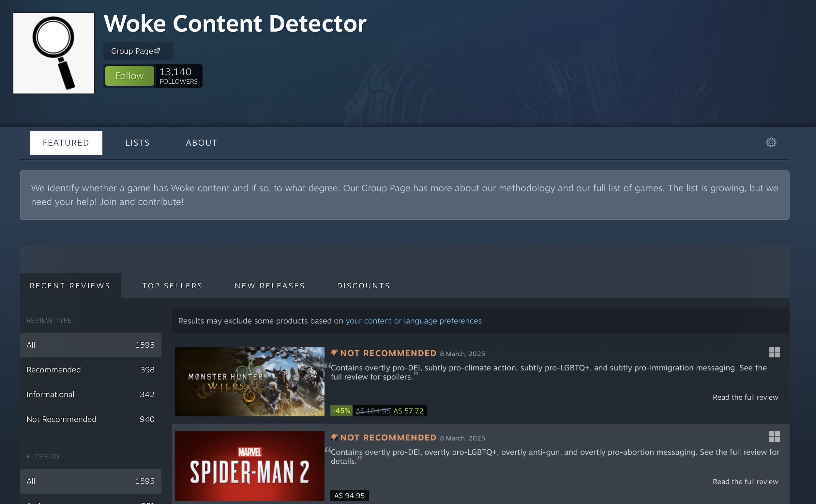The height and width of the screenshot is (504, 816).
Task: Show only Not Recommended reviews
Action: pyautogui.click(x=90, y=419)
